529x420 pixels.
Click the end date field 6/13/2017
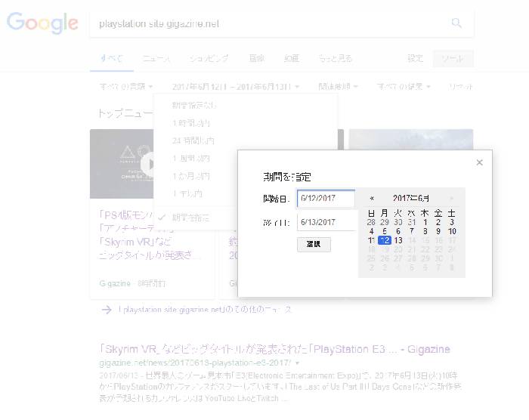(327, 222)
